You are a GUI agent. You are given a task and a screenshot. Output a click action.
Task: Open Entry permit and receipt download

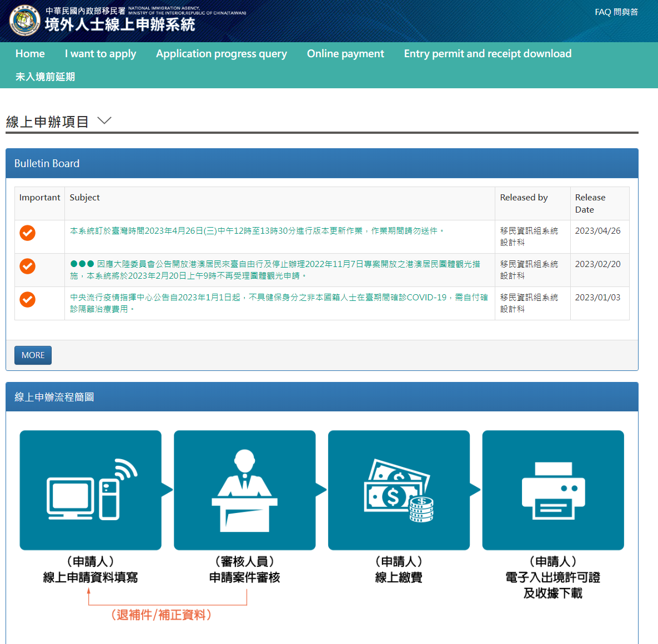point(488,54)
